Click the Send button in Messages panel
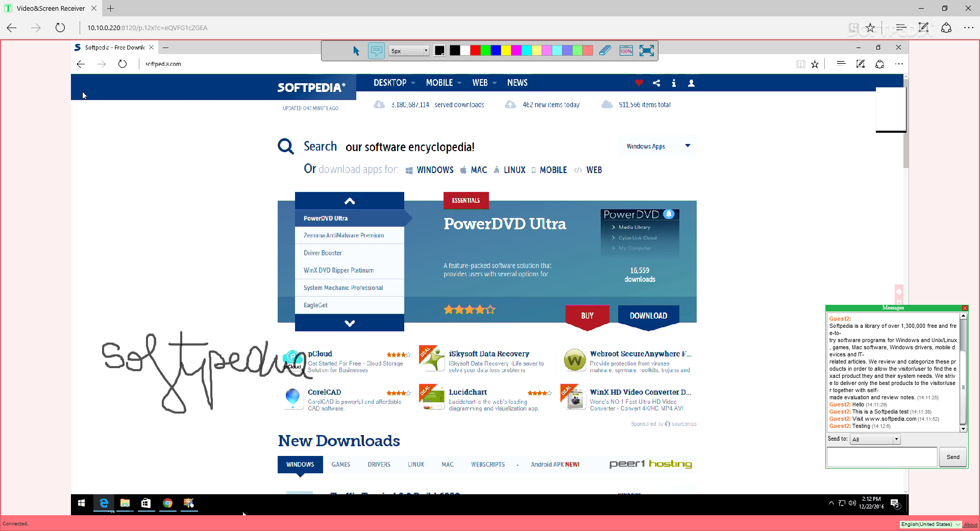Viewport: 980px width, 531px height. pos(953,457)
